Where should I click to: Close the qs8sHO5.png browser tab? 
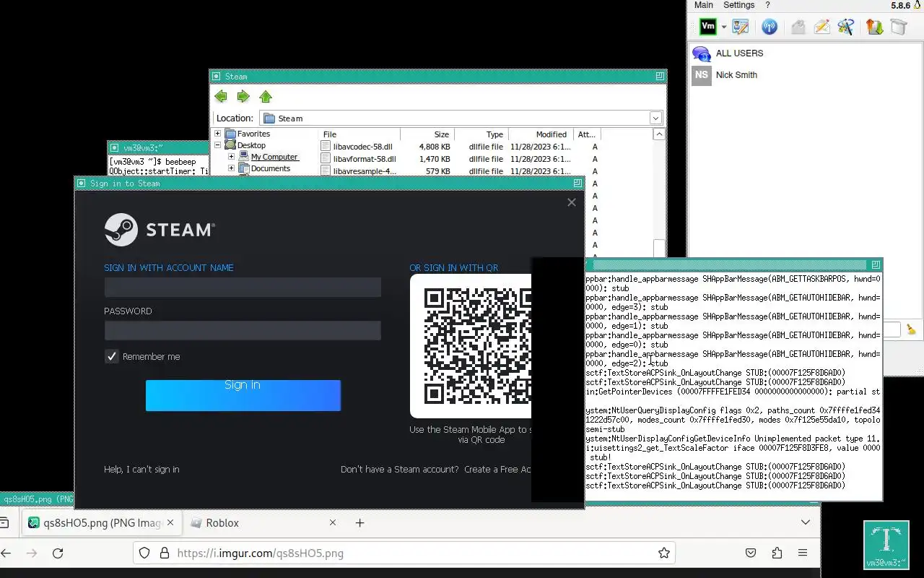(x=170, y=523)
